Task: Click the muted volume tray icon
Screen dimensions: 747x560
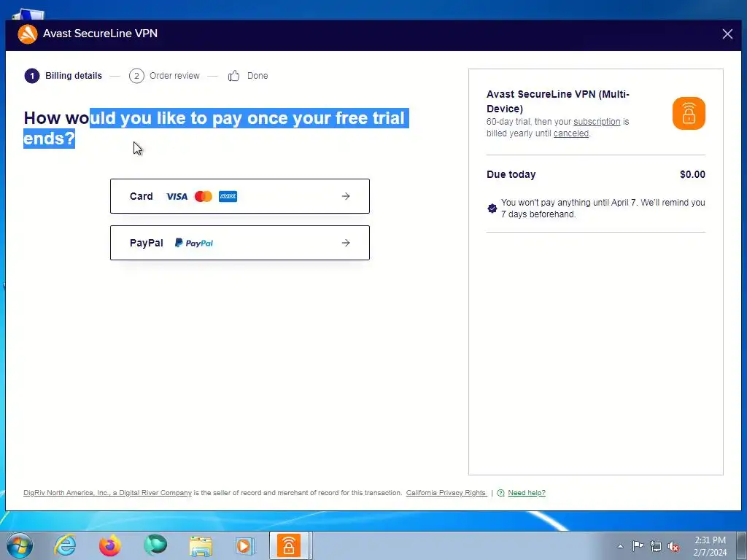Action: (x=673, y=546)
